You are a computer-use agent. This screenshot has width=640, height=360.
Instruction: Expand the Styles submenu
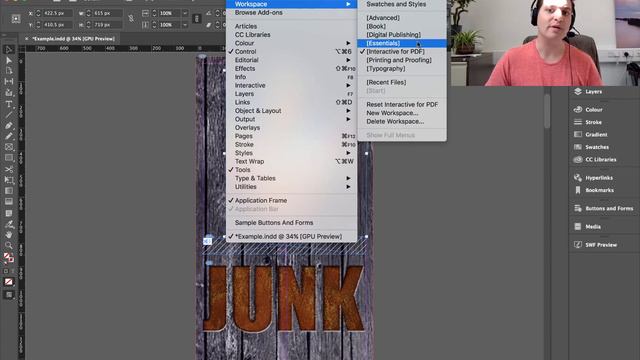click(x=291, y=153)
